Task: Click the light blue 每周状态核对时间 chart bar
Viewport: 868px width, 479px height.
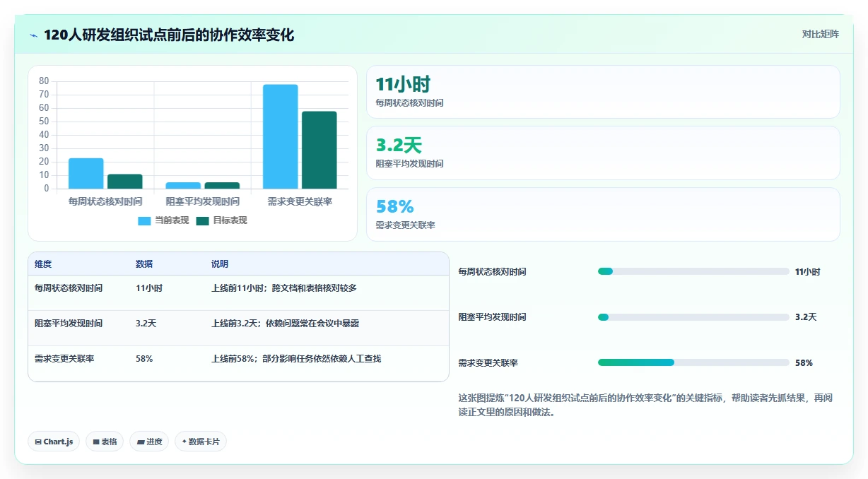Action: (x=86, y=173)
